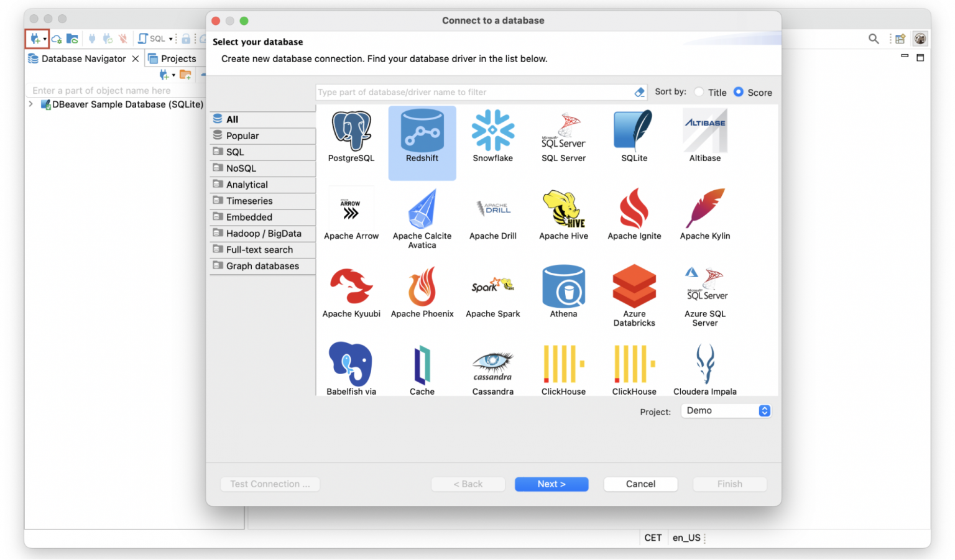Click the red disconnect toolbar icon
Viewport: 955px width, 560px height.
click(122, 39)
